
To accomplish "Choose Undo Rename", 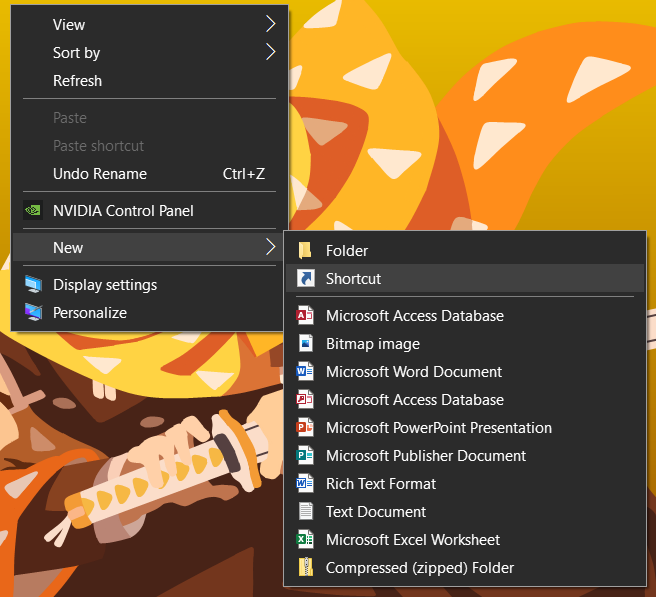I will click(150, 174).
